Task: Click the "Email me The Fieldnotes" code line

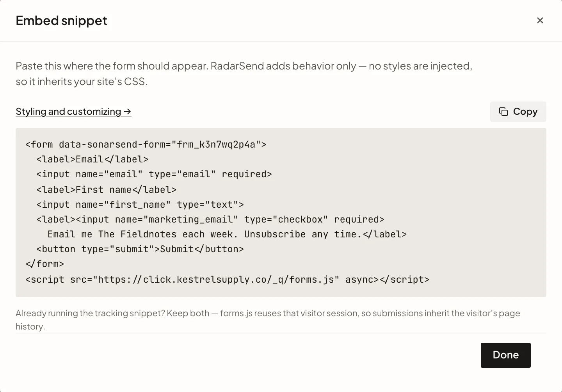Action: click(x=227, y=234)
